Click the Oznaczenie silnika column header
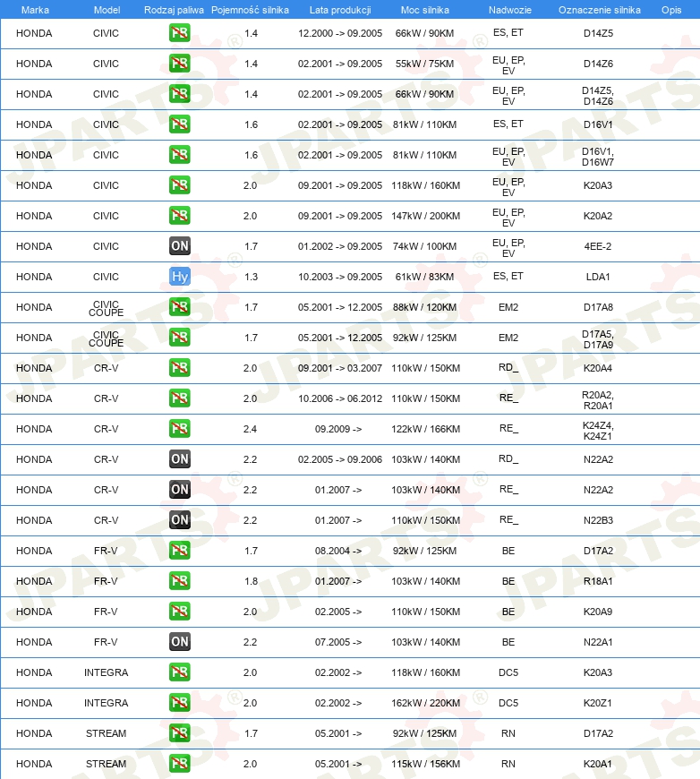Screen dimensions: 700x779 pos(599,10)
